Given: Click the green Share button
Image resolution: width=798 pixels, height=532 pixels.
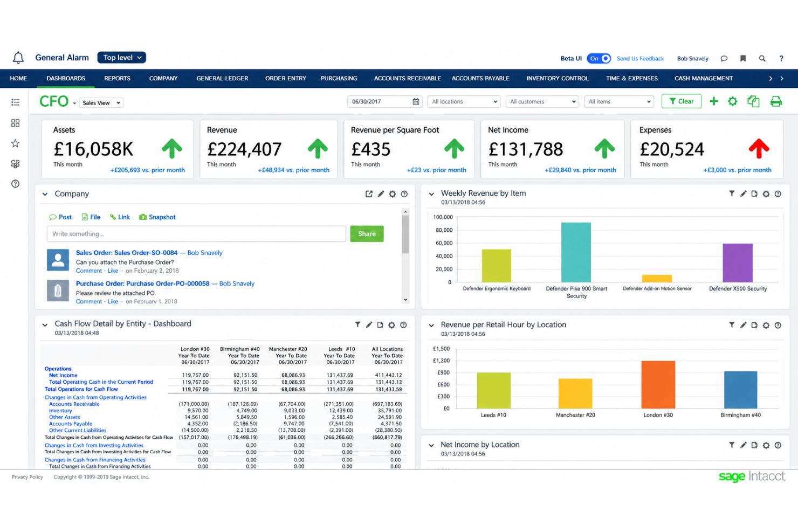Looking at the screenshot, I should [x=367, y=234].
